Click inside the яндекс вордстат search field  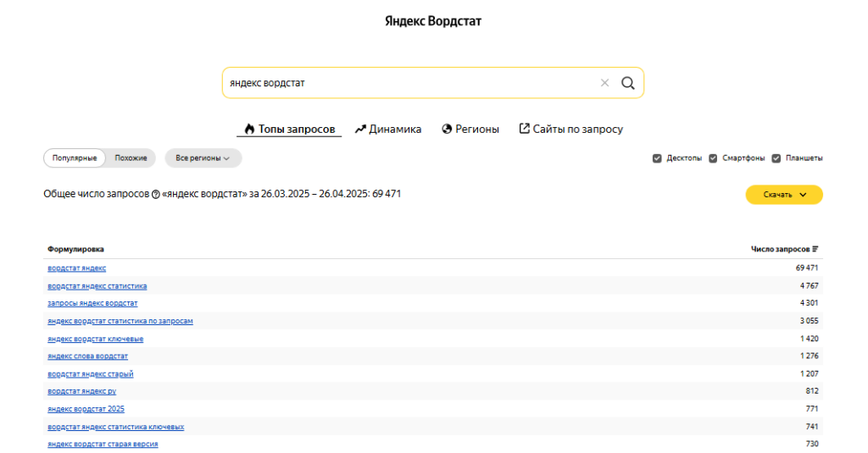[409, 83]
